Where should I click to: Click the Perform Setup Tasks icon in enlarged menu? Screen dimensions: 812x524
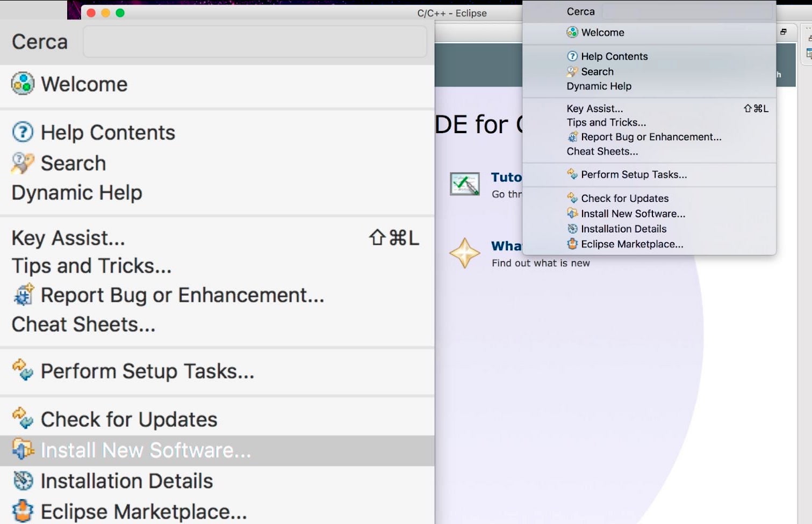23,370
